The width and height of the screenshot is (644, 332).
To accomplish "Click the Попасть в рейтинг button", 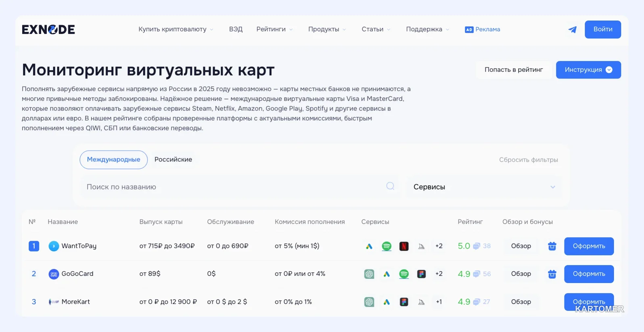I will (x=514, y=70).
